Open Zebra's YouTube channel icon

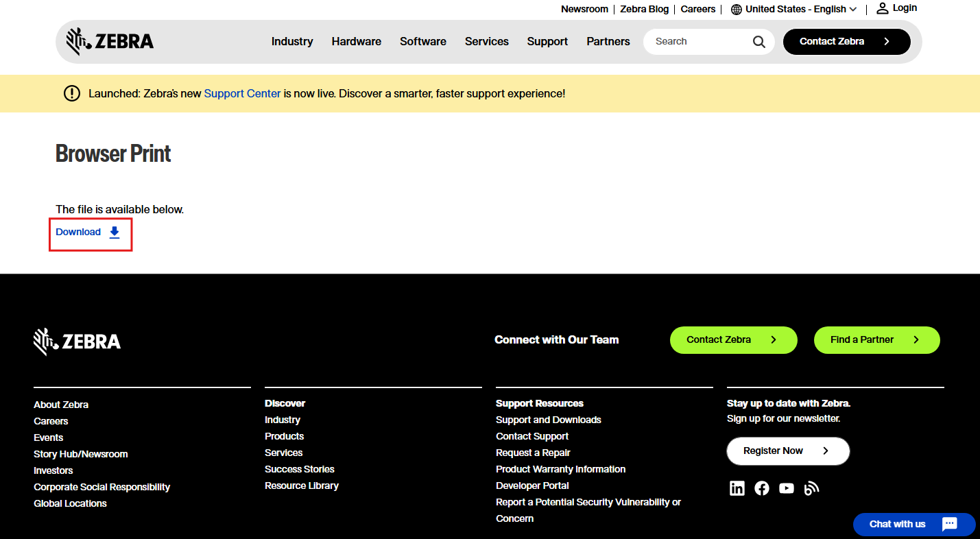[x=787, y=488]
